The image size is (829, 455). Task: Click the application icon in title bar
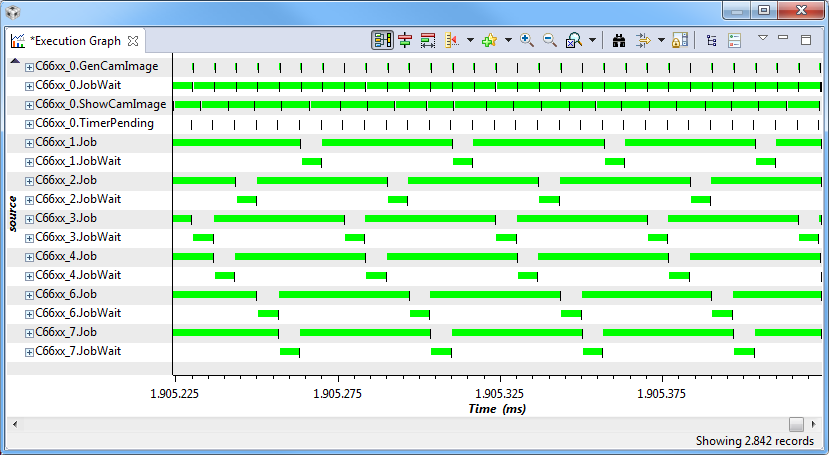tap(13, 12)
